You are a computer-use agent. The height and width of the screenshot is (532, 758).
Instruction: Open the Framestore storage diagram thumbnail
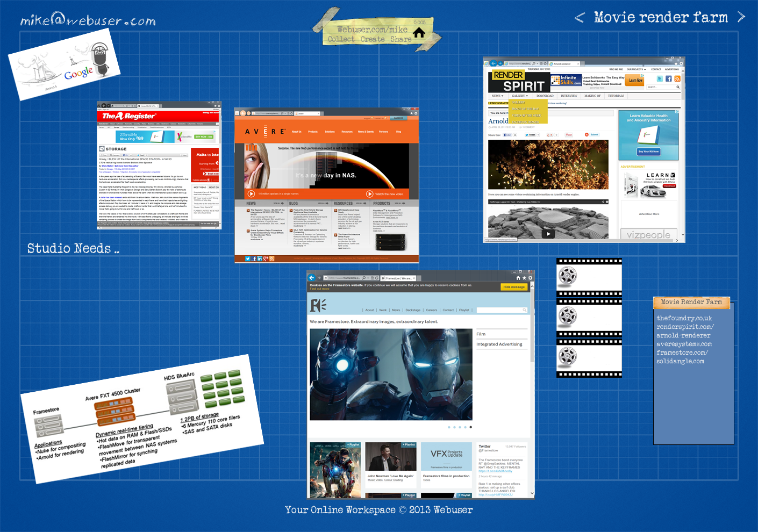point(142,419)
